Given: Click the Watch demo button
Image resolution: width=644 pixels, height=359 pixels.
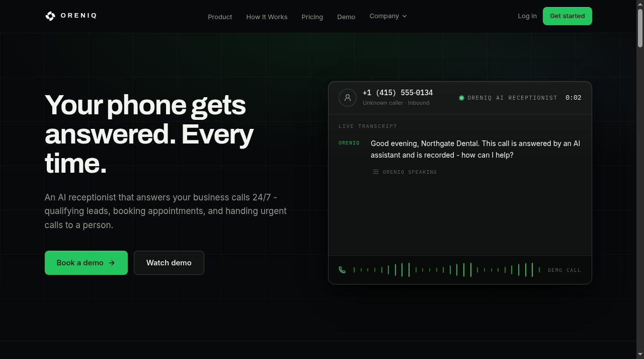Looking at the screenshot, I should click(x=169, y=263).
